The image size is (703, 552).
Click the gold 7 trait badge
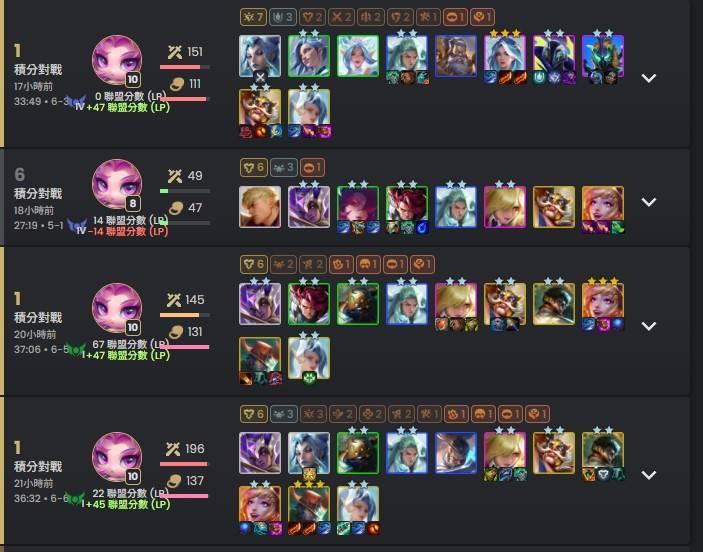click(x=253, y=17)
